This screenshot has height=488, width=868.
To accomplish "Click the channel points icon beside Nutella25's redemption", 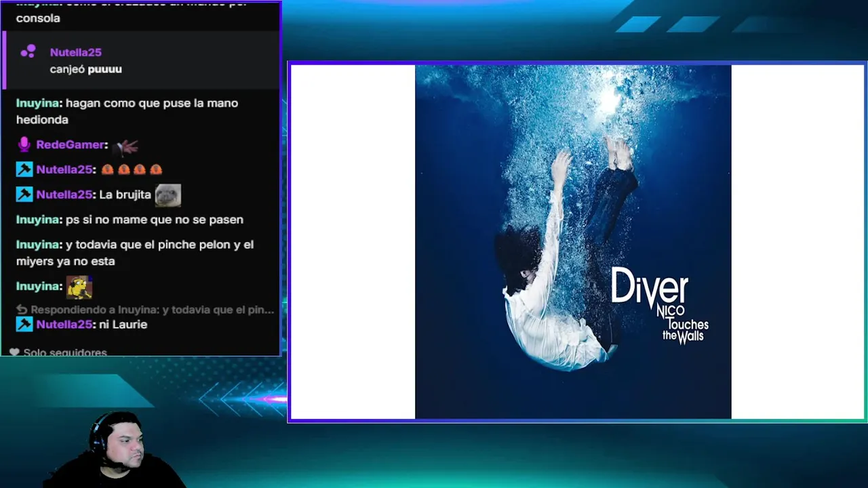I will (x=28, y=52).
